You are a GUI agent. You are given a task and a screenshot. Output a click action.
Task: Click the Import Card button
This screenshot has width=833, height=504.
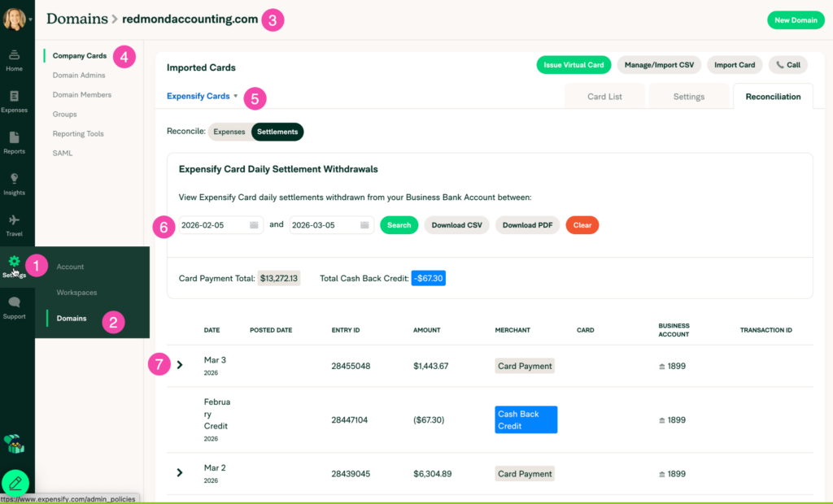point(735,65)
